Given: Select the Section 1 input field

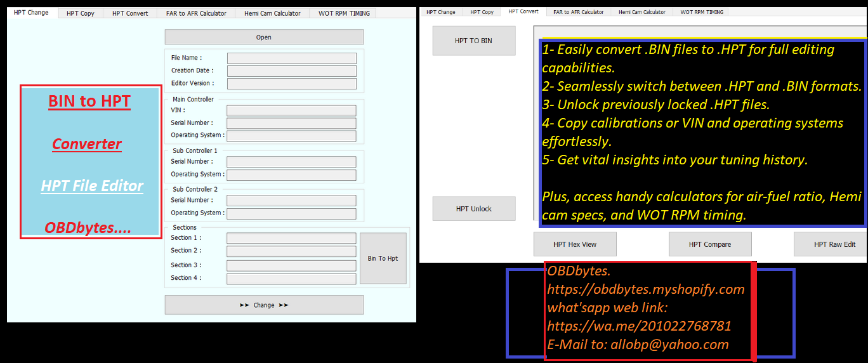Looking at the screenshot, I should click(291, 238).
